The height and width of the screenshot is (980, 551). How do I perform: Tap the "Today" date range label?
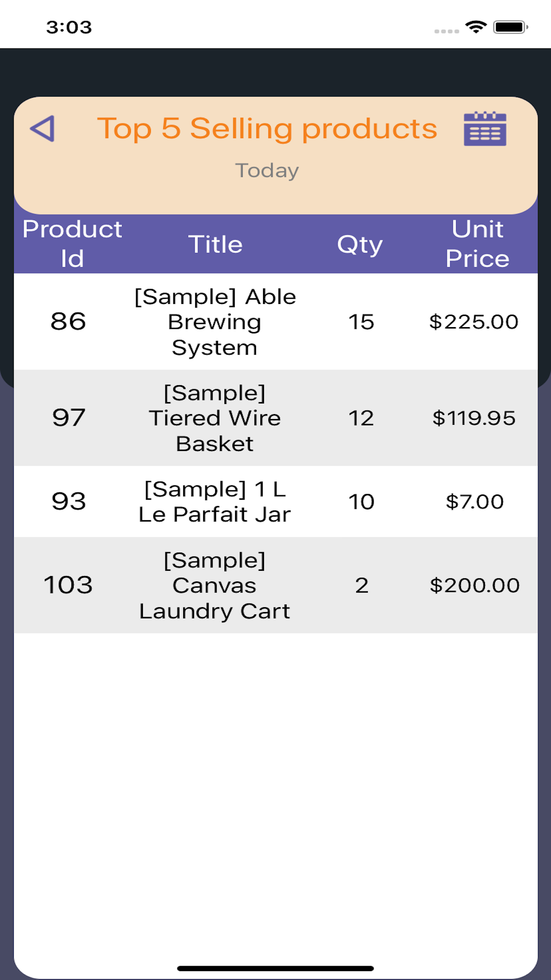pos(267,170)
